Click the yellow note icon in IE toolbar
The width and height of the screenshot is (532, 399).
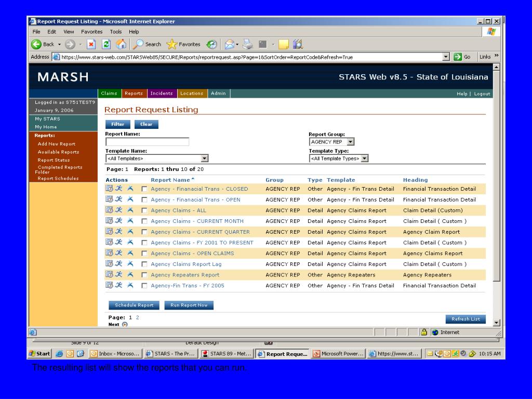283,44
